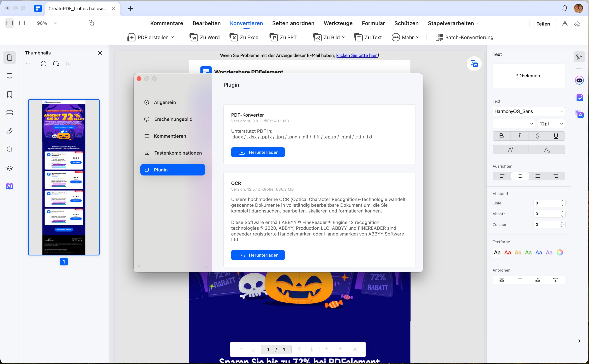Expand the Mehr conversion dropdown
The height and width of the screenshot is (364, 589).
pos(418,37)
